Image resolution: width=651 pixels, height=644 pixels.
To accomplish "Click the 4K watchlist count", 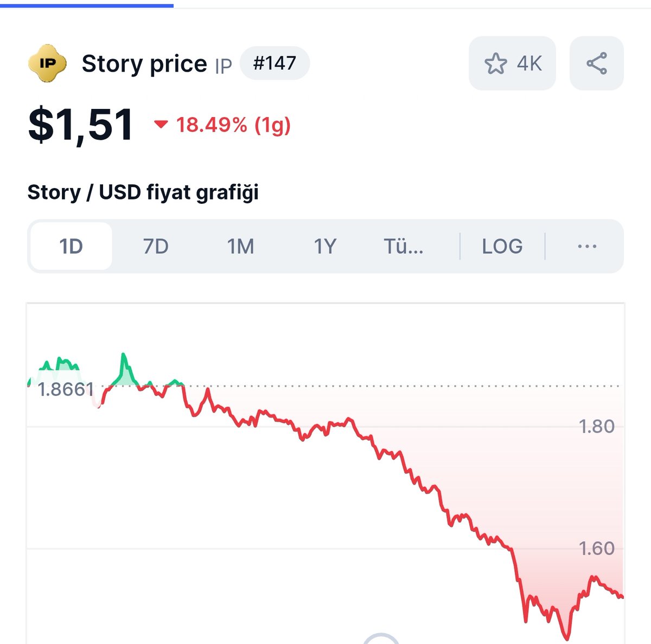I will tap(529, 63).
